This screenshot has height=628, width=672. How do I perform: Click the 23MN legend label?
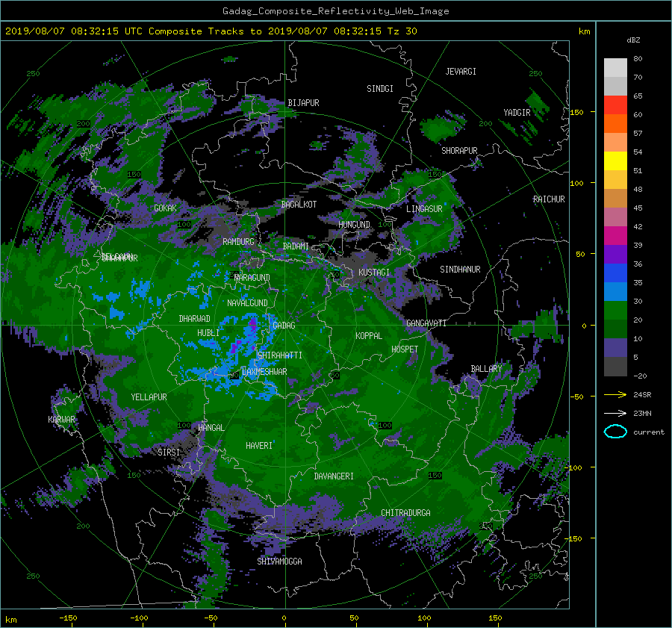click(x=642, y=413)
